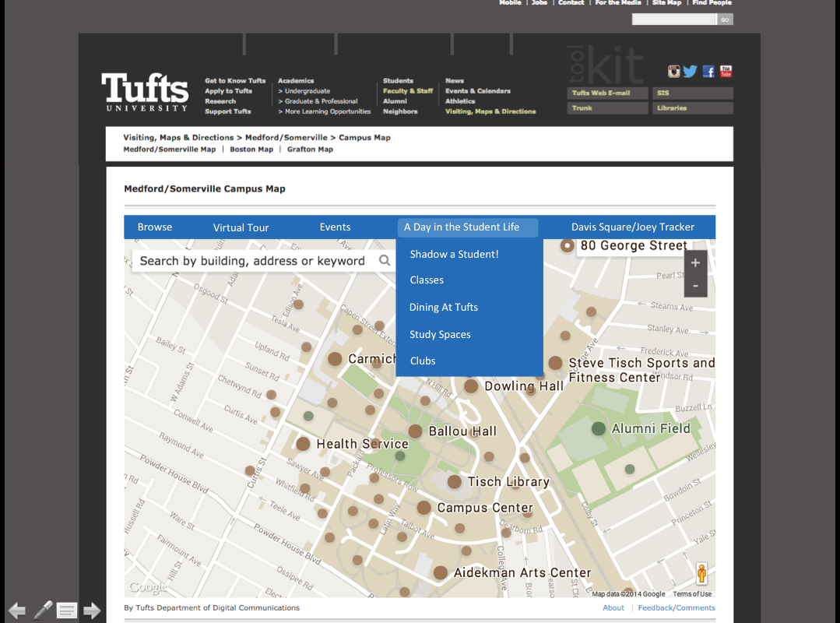Choose Dining At Tufts option
Screen dimensions: 840x623
coord(444,308)
